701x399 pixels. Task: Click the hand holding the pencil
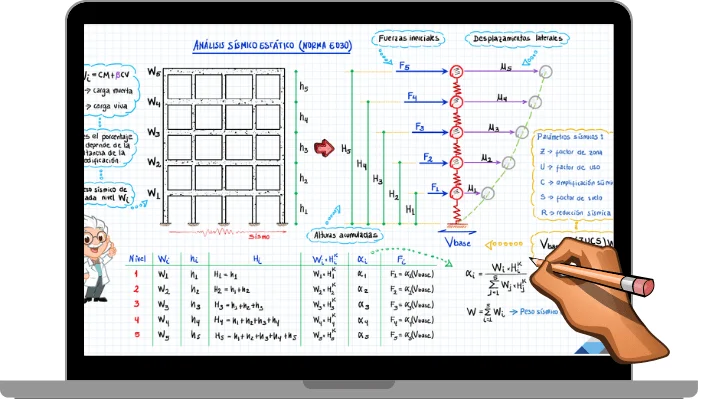click(x=599, y=299)
